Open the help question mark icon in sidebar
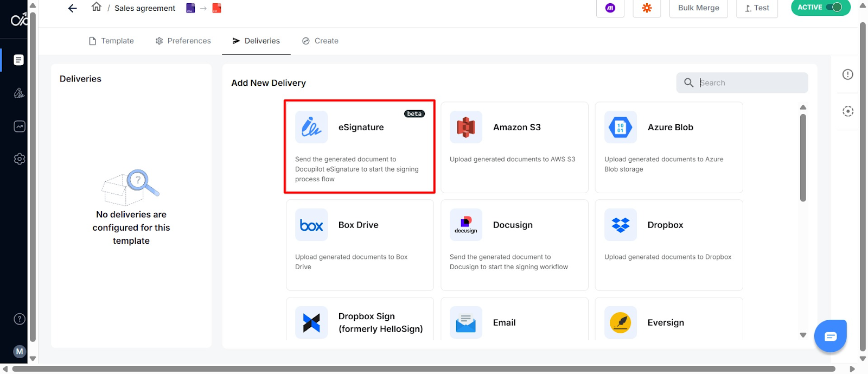The image size is (868, 374). (x=19, y=319)
